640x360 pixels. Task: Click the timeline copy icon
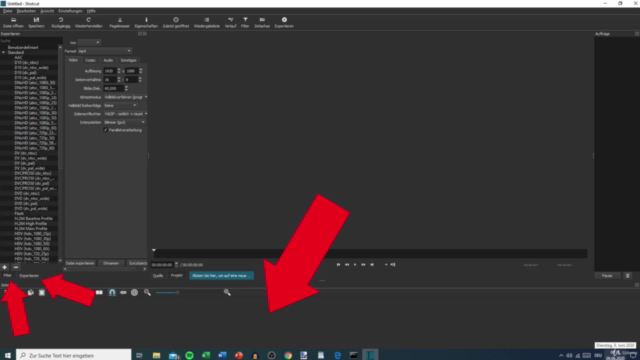pyautogui.click(x=31, y=292)
